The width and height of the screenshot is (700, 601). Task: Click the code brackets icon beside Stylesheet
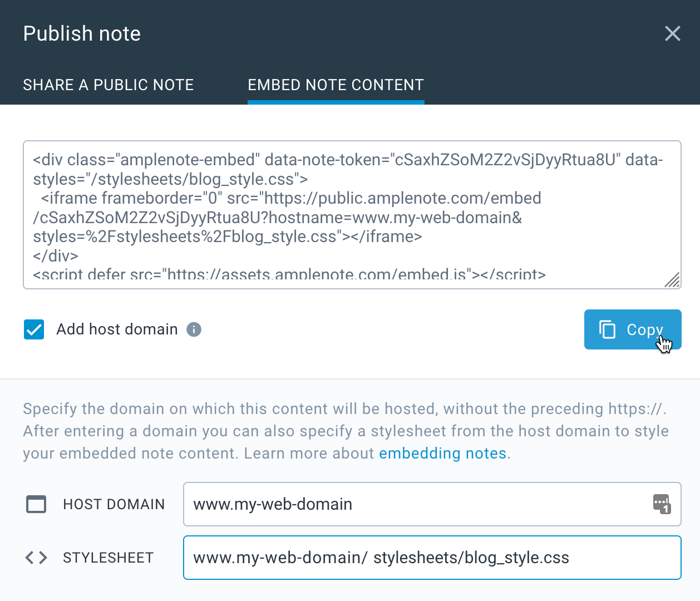pos(36,558)
